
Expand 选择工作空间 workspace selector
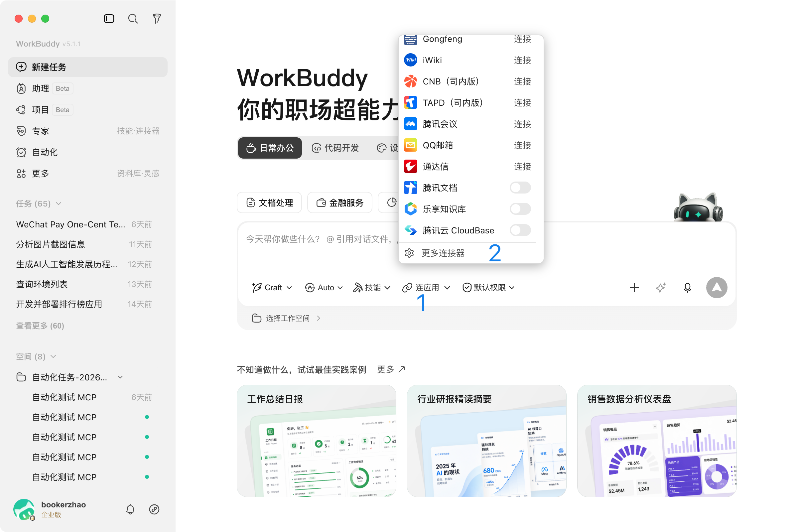point(286,318)
